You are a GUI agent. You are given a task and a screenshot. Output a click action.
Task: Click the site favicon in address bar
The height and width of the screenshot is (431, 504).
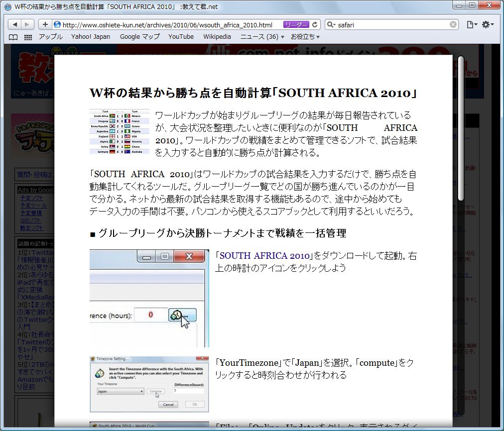coord(57,25)
